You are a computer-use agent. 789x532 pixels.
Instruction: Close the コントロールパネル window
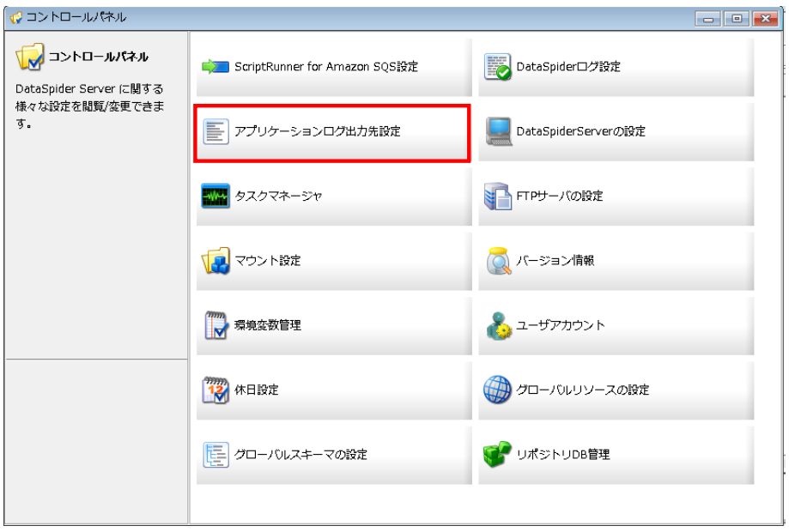[x=762, y=19]
